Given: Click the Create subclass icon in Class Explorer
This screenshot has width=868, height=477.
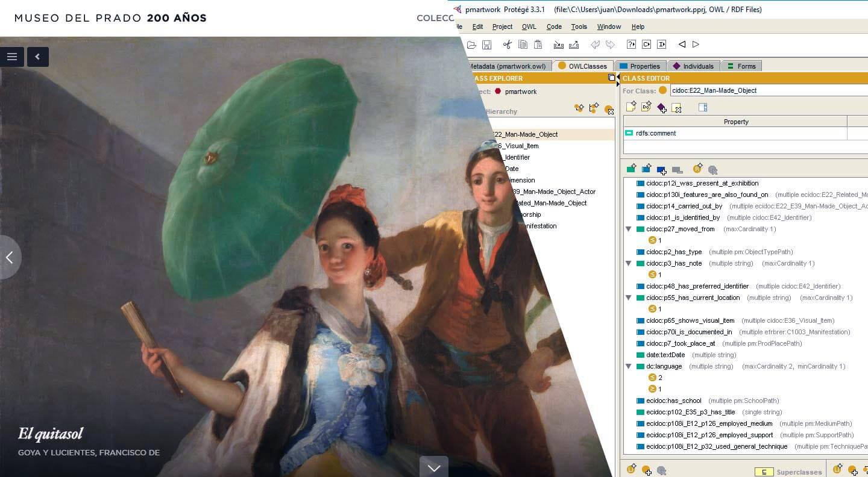Looking at the screenshot, I should point(579,108).
